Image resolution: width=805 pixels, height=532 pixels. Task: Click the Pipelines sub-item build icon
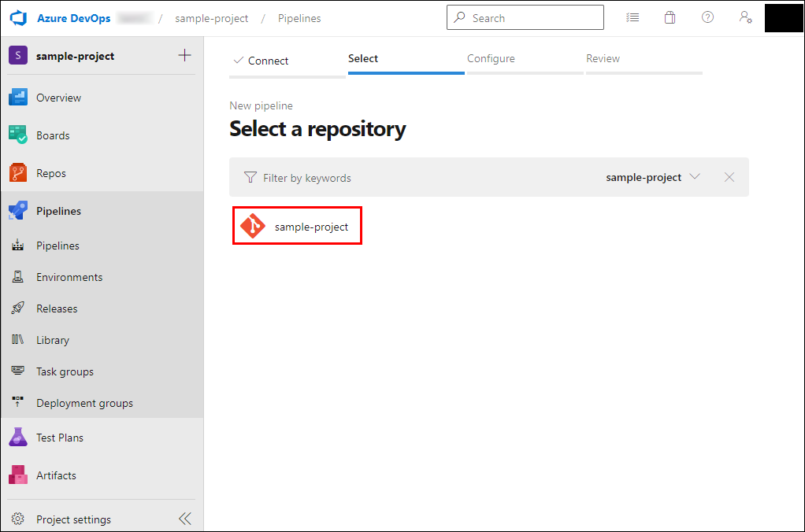pyautogui.click(x=17, y=245)
